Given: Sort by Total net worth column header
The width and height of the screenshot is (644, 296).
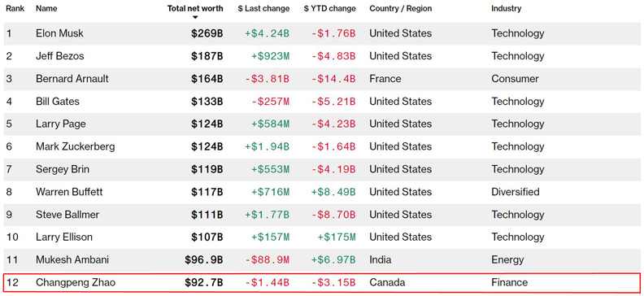Looking at the screenshot, I should click(195, 9).
